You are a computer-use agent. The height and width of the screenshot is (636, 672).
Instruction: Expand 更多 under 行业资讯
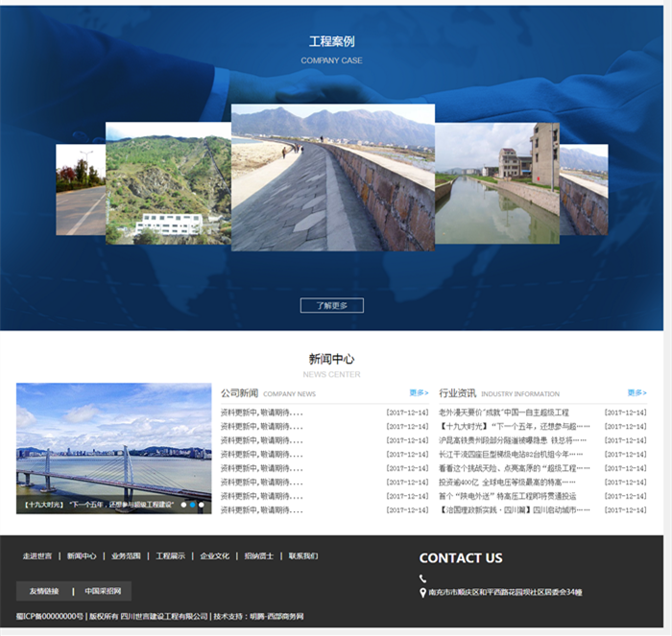coord(636,392)
